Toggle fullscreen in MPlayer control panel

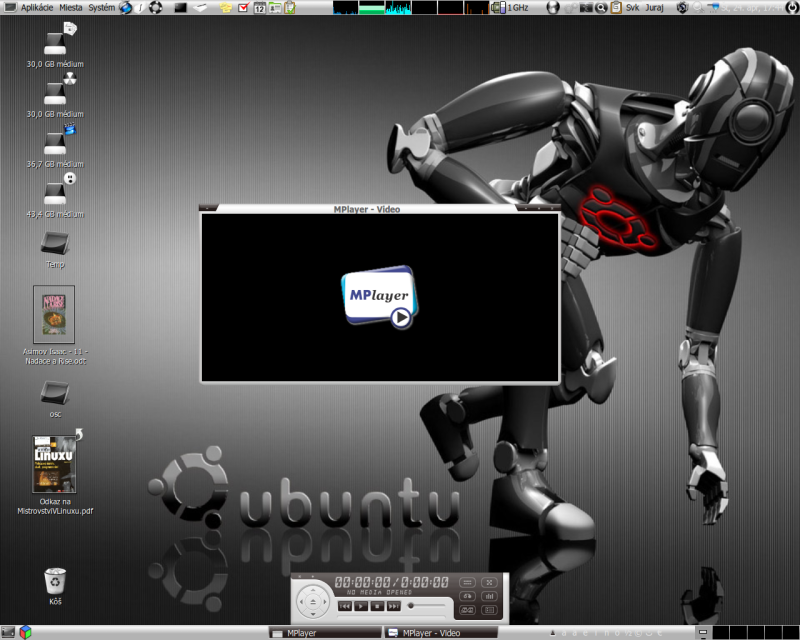489,582
